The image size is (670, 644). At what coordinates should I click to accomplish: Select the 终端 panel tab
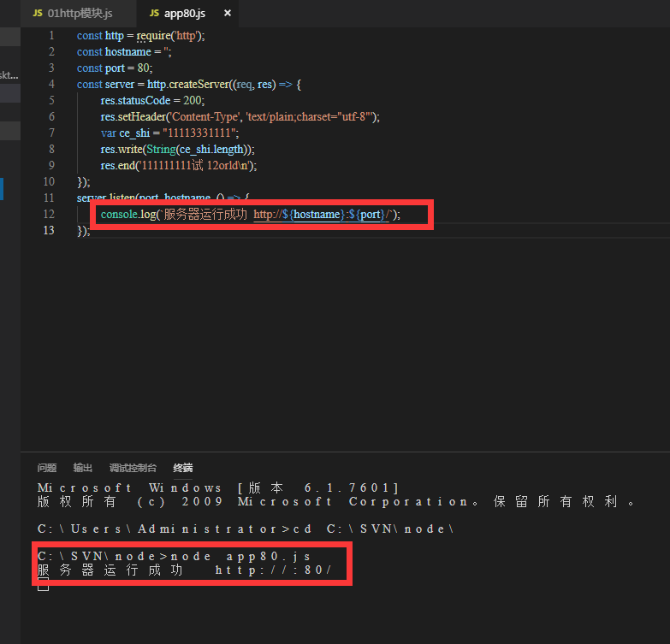click(183, 468)
